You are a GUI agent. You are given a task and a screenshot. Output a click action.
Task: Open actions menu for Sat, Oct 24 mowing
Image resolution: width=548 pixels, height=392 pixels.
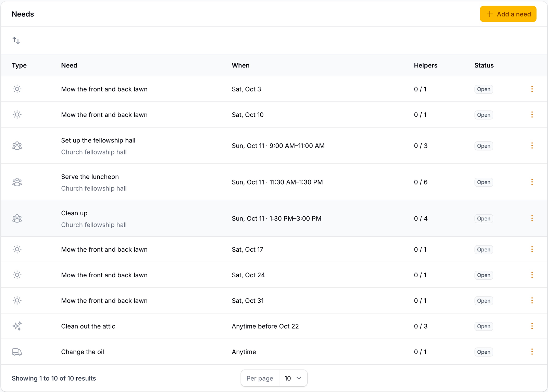532,275
